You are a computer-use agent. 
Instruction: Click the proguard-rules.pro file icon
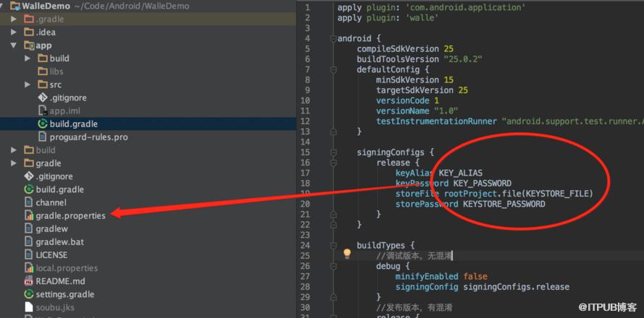tap(43, 137)
